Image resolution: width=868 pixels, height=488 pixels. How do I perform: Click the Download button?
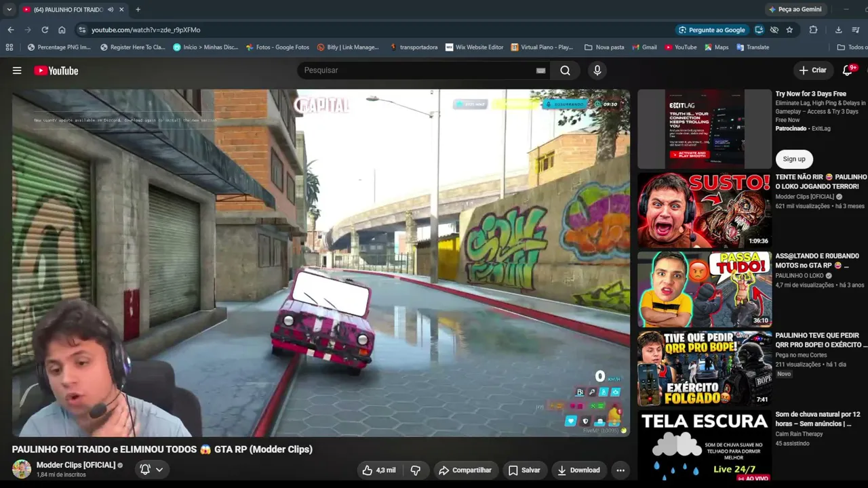point(578,470)
